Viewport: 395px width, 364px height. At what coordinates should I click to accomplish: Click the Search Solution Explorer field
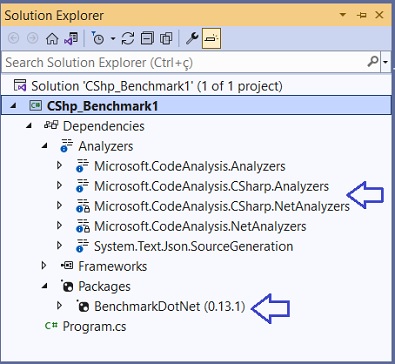coord(186,62)
